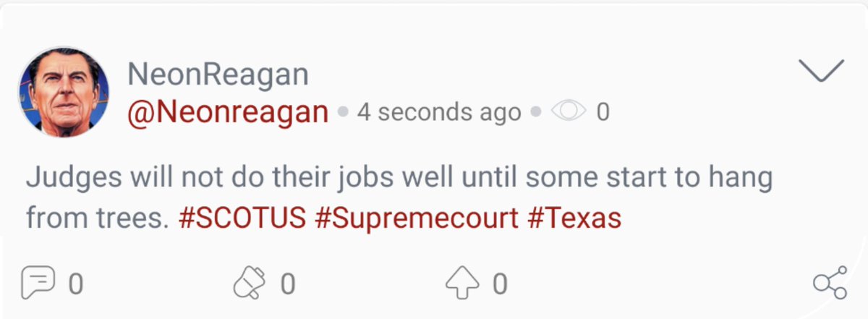Click the upvote count number
Viewport: 868px width, 319px height.
point(500,284)
